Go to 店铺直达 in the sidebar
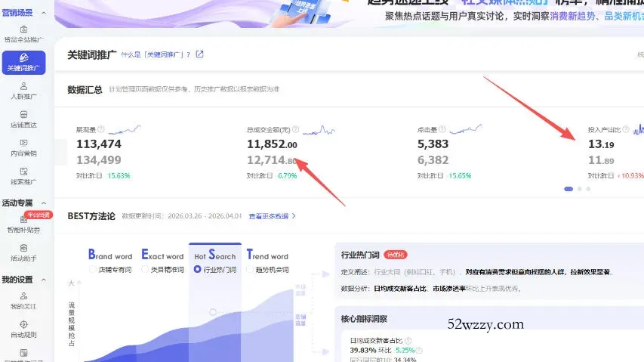The height and width of the screenshot is (362, 644). (23, 119)
